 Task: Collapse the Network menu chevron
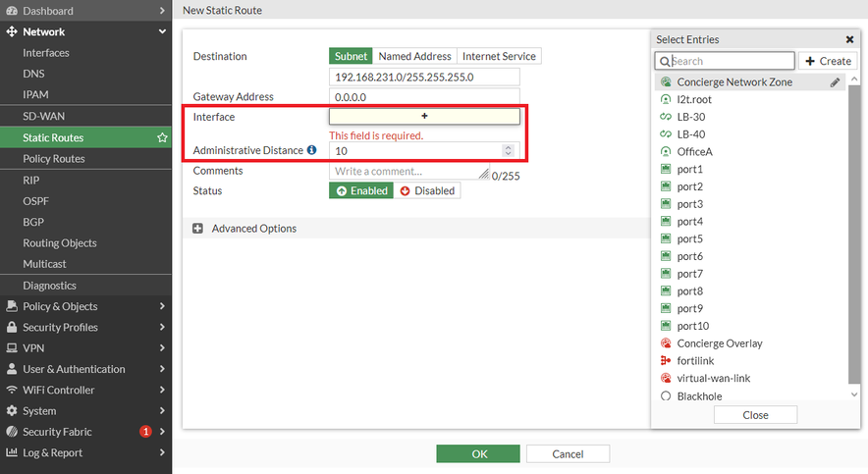162,31
